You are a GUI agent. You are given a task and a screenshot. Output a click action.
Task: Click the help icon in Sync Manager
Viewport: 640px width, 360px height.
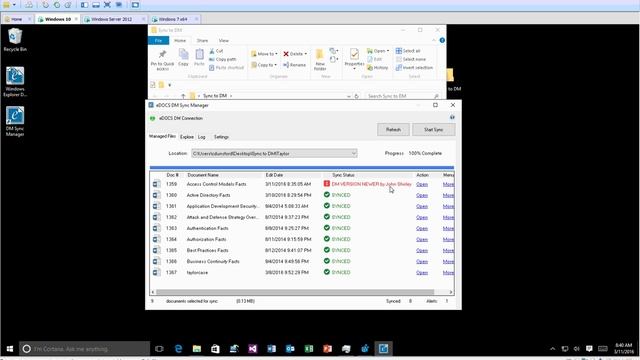pyautogui.click(x=452, y=118)
